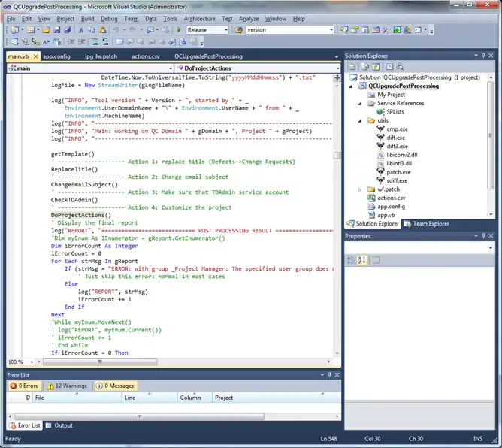
Task: Collapse the Service References node
Action: [x=360, y=104]
